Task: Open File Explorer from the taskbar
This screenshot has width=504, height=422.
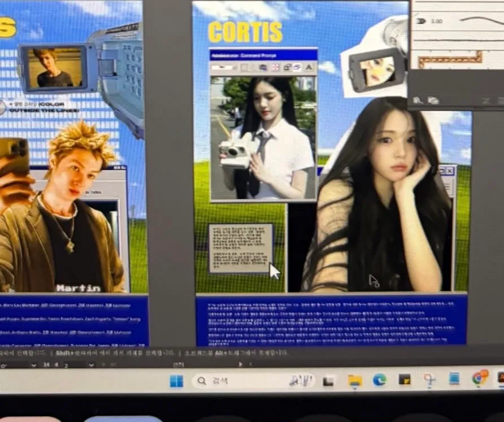Action: (355, 381)
